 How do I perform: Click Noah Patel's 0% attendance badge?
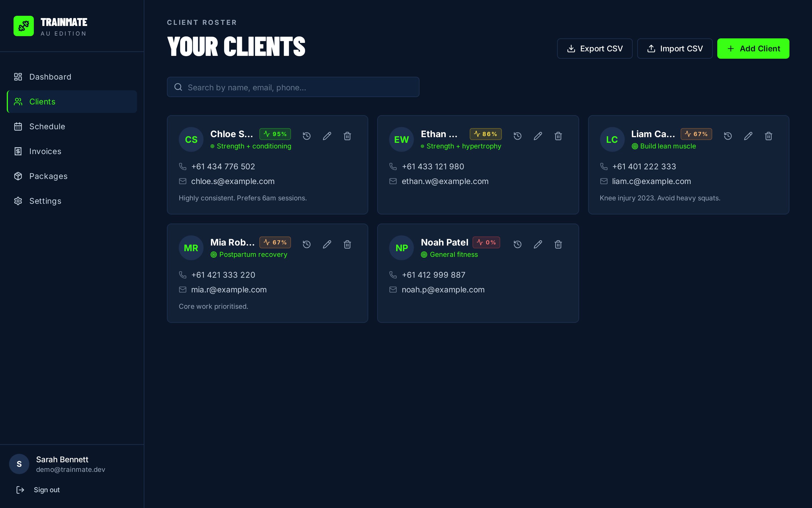click(x=486, y=242)
